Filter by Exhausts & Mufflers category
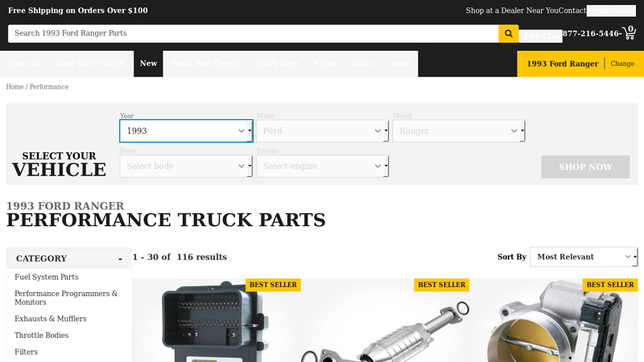Viewport: 644px width, 362px height. click(51, 319)
